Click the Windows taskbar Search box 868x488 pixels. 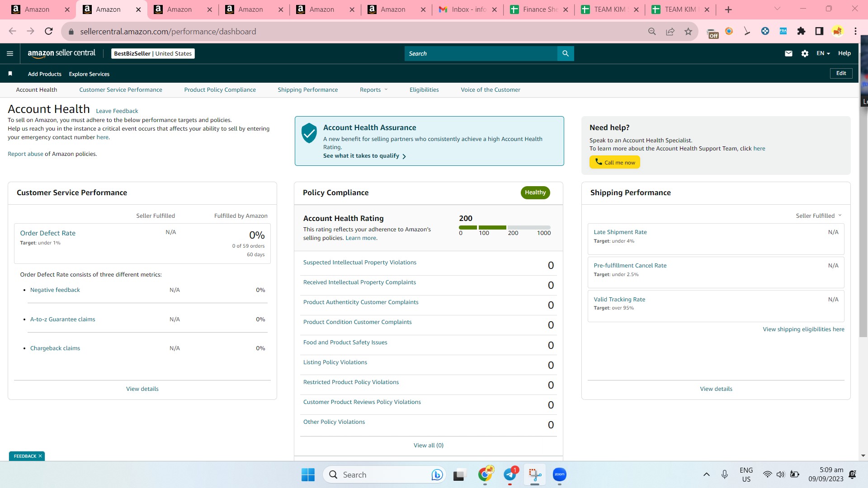(x=384, y=474)
